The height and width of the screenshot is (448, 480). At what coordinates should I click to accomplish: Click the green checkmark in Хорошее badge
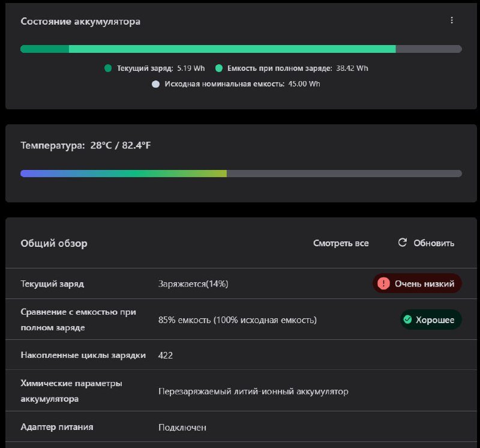pyautogui.click(x=409, y=319)
